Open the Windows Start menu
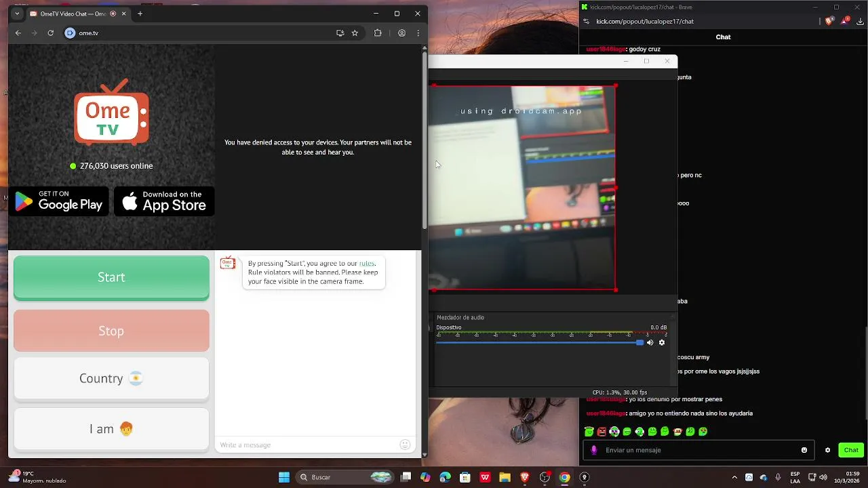868x488 pixels. point(284,477)
